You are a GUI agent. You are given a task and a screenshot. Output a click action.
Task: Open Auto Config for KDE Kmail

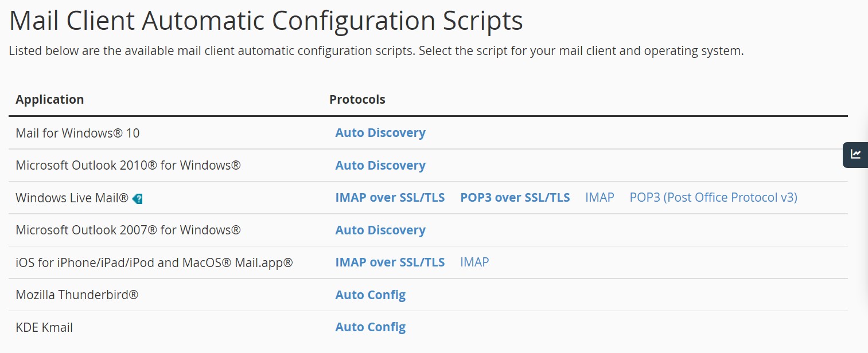[371, 328]
